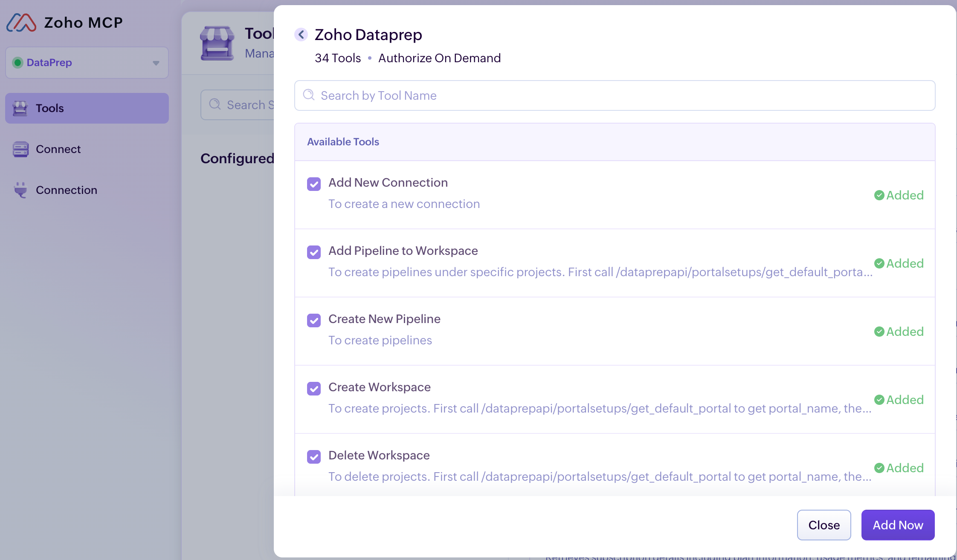Uncheck the Add New Connection checkbox
Screen dimensions: 957x560
tap(314, 184)
